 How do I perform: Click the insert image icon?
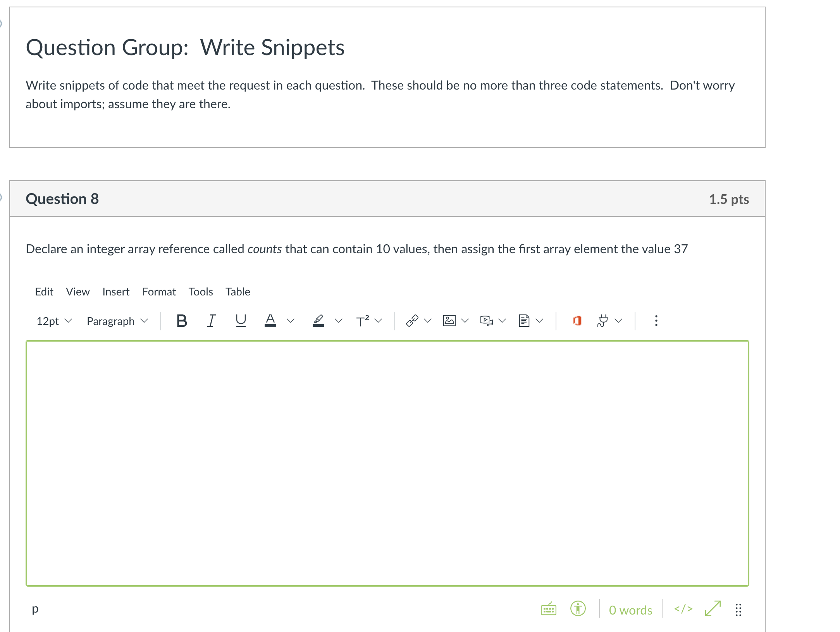pyautogui.click(x=449, y=321)
